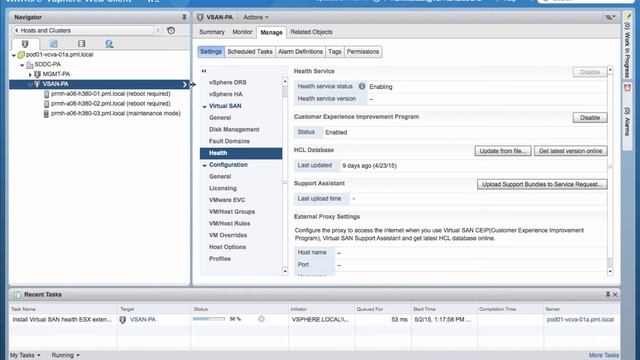Pin the Navigator panel
The image size is (640, 360).
point(184,17)
